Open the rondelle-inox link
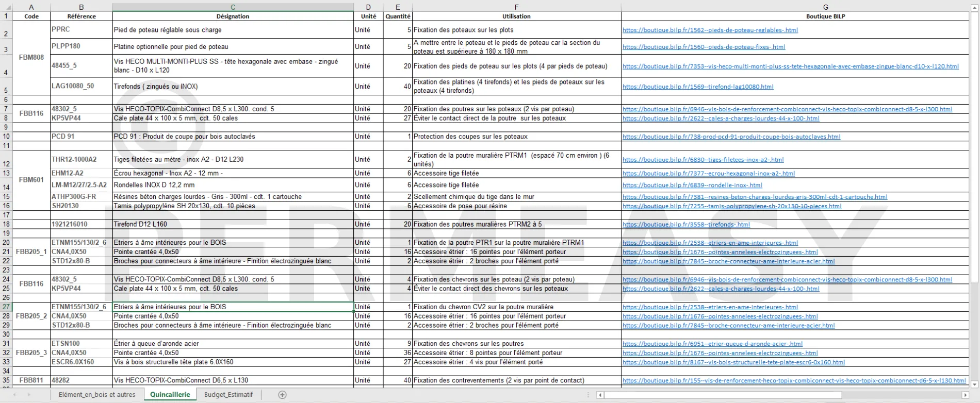980x403 pixels. pyautogui.click(x=692, y=185)
